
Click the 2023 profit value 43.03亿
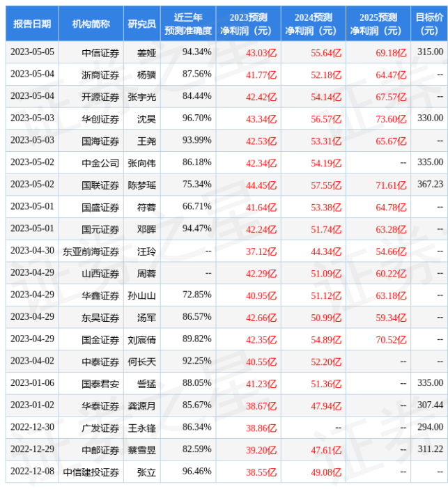pos(261,53)
